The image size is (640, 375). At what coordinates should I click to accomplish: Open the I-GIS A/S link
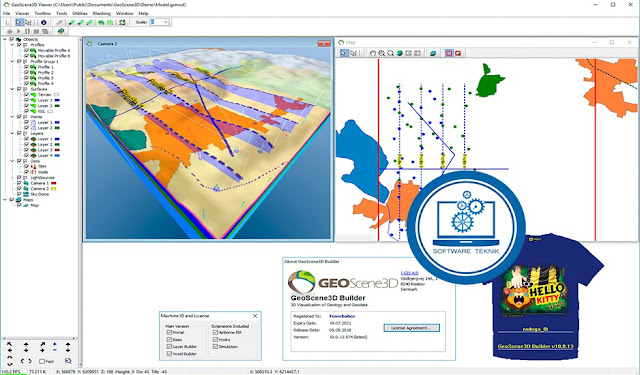[409, 273]
